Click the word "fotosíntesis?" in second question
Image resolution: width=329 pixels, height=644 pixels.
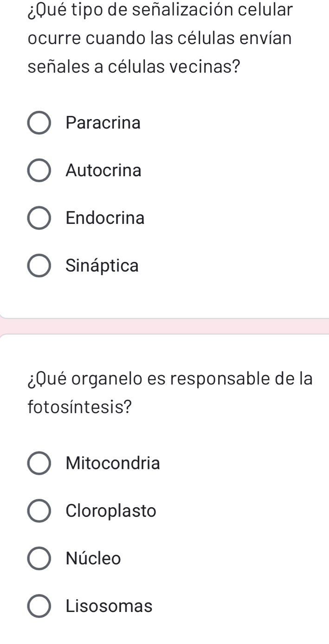point(79,407)
